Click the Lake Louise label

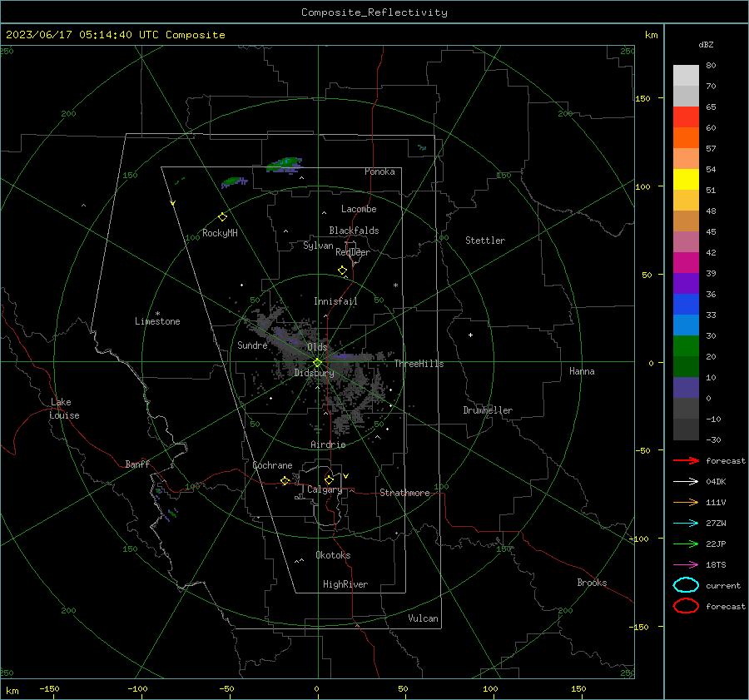(x=64, y=409)
